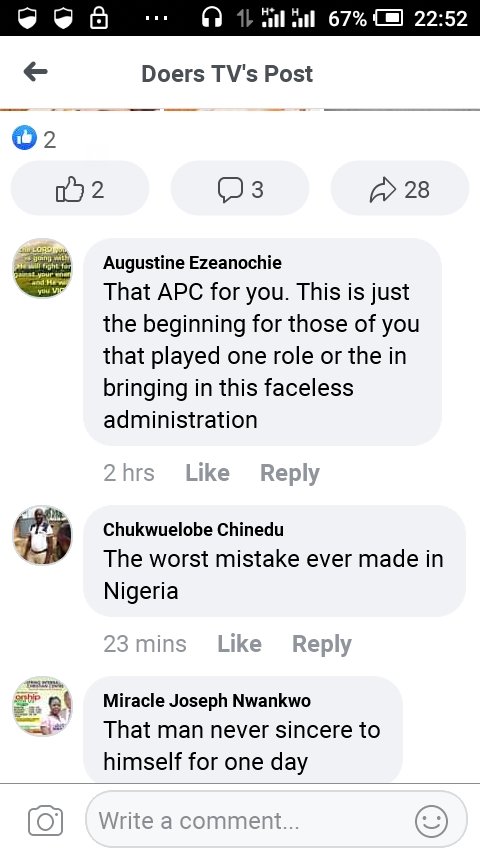Focus the Write a comment field
The image size is (480, 854).
point(277,820)
